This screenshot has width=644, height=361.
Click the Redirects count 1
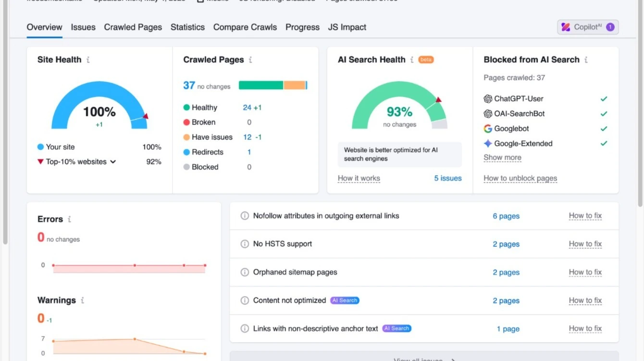pyautogui.click(x=249, y=152)
